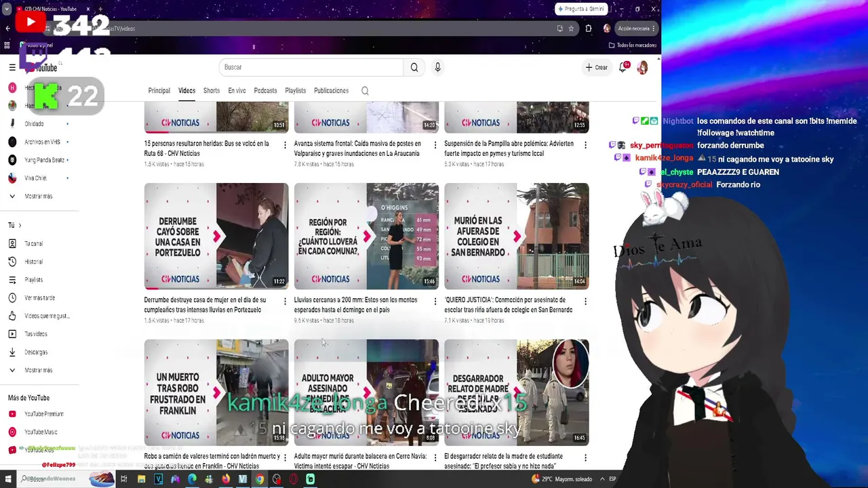868x488 pixels.
Task: Open Chrome profile avatar
Action: pyautogui.click(x=606, y=28)
